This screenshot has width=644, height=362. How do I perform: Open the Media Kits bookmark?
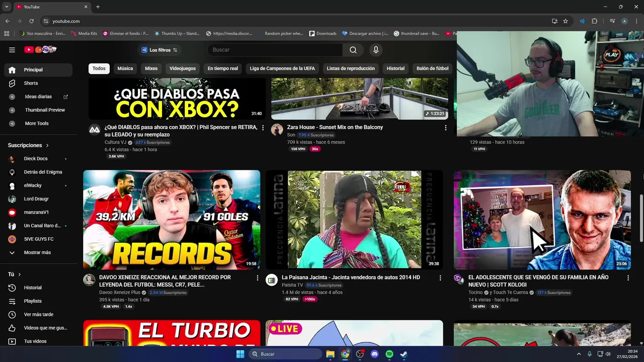84,34
